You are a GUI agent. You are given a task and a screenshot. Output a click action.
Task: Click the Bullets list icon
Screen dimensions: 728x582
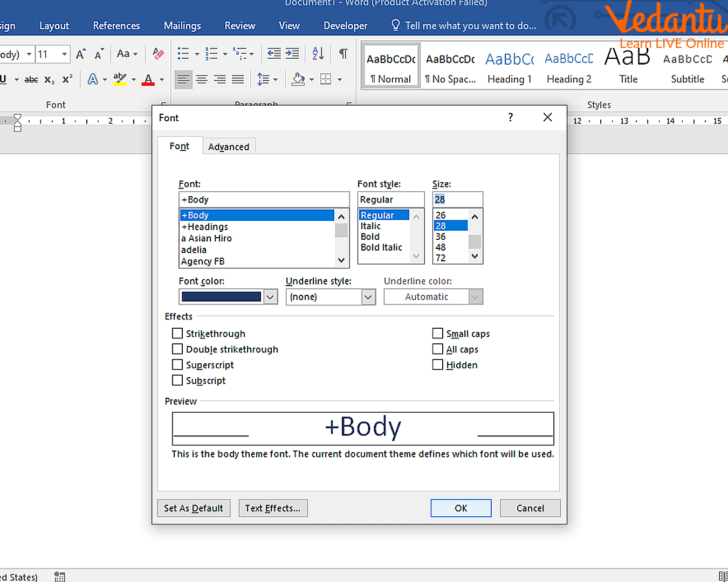pos(183,54)
